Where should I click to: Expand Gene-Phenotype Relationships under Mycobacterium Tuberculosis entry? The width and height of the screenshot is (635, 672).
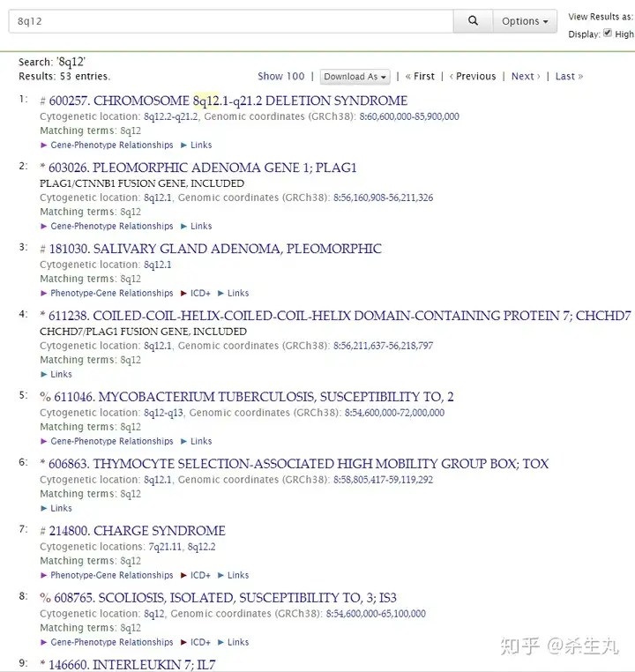107,441
